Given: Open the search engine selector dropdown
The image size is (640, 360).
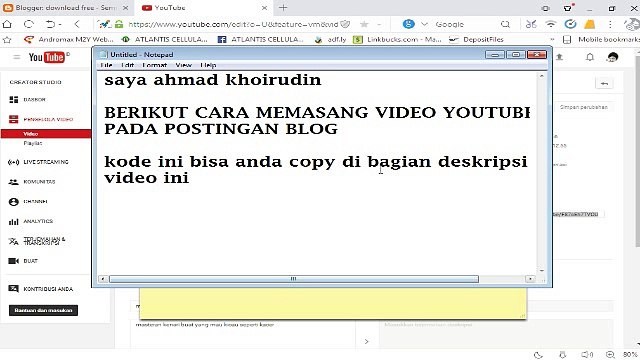Looking at the screenshot, I should point(424,24).
